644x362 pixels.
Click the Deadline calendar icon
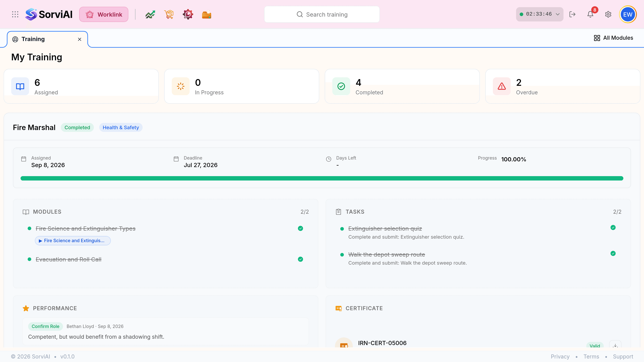(176, 159)
